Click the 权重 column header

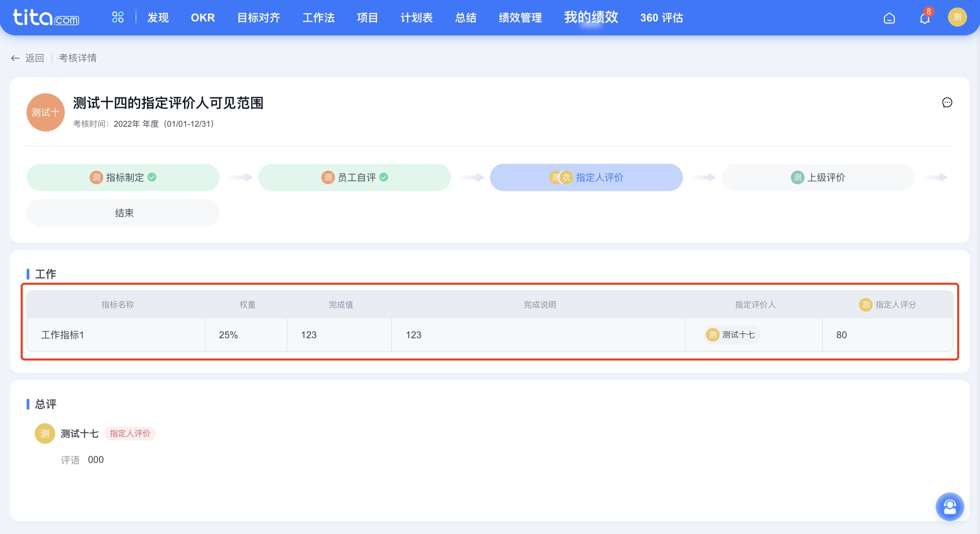point(247,305)
